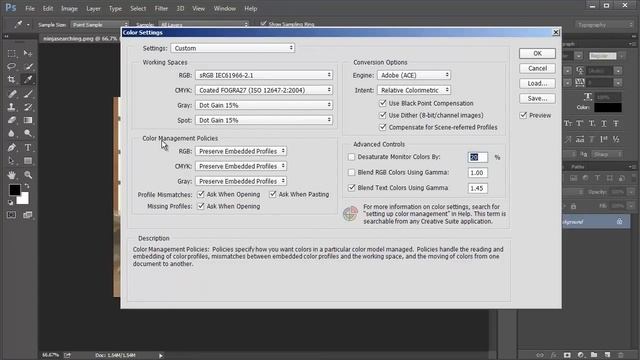Open the Edit menu
The image size is (640, 360).
(x=48, y=8)
